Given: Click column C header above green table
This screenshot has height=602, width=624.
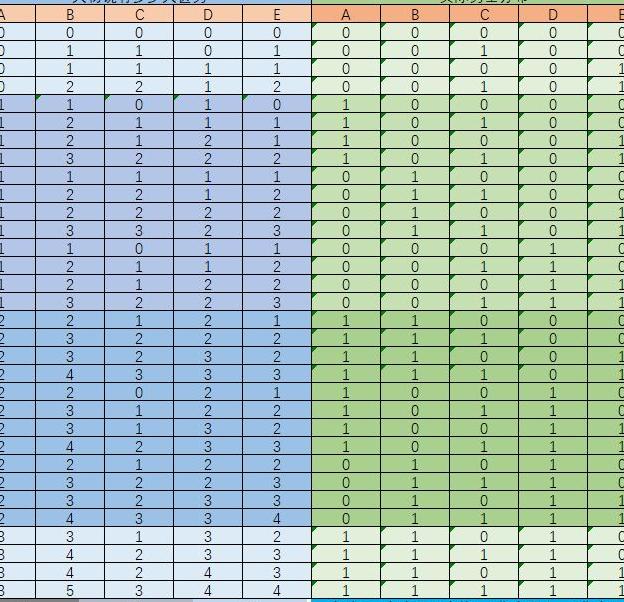Looking at the screenshot, I should pyautogui.click(x=485, y=15).
